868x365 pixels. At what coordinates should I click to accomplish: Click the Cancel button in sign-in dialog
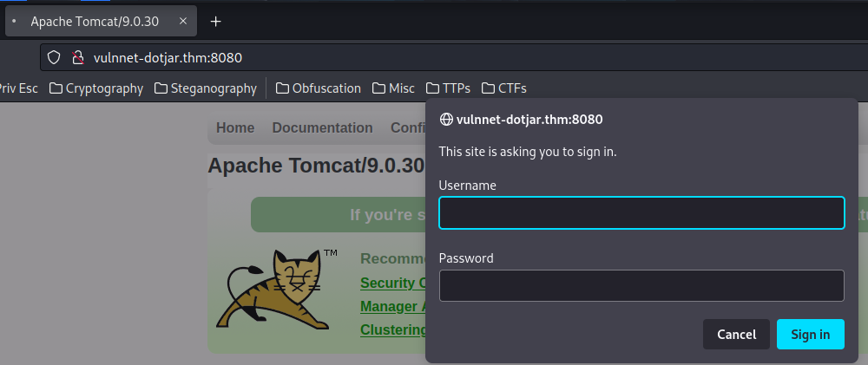(736, 334)
